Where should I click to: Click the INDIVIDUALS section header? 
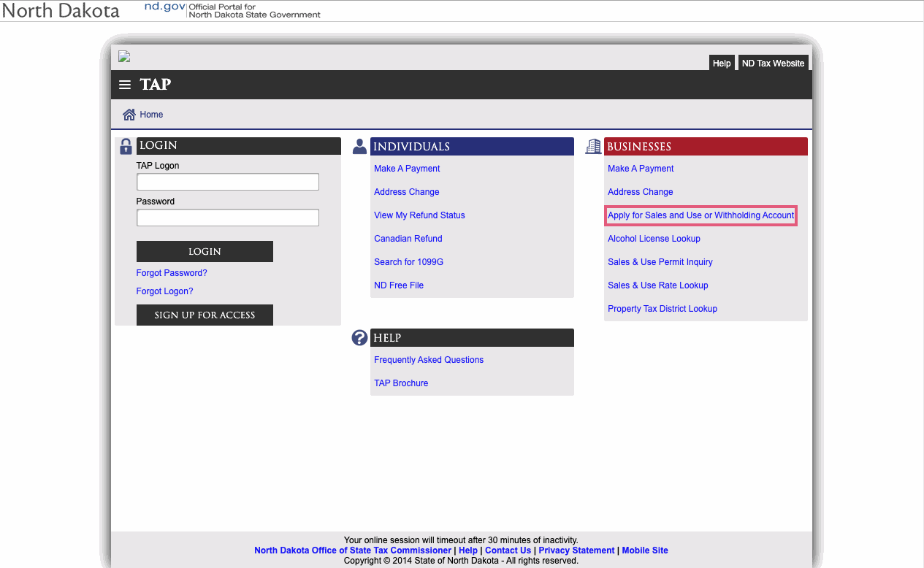point(472,147)
